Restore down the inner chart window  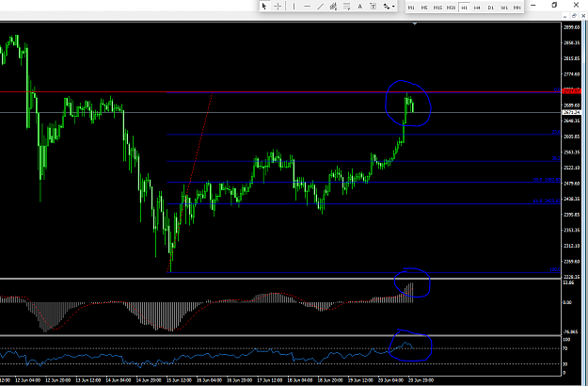574,16
